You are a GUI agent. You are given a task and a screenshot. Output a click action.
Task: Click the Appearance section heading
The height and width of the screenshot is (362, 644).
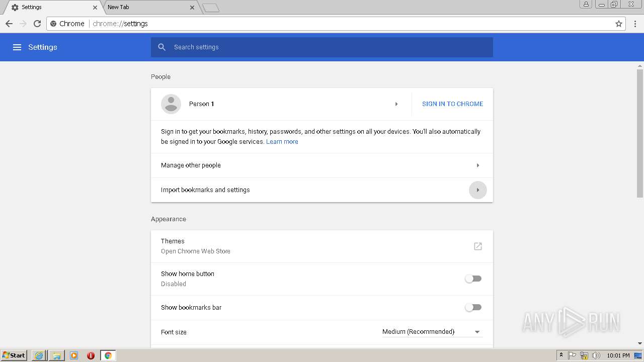tap(169, 219)
